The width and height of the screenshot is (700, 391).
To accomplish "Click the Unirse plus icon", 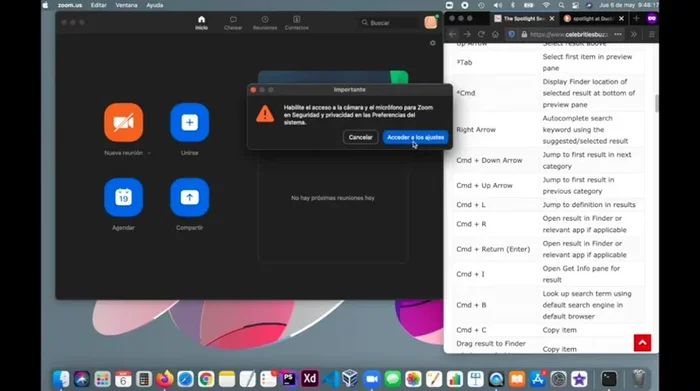I will click(190, 122).
